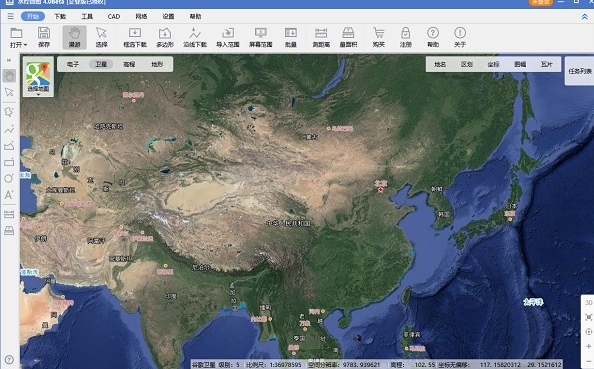Open the 任务列表 task list panel
The image size is (594, 369).
(580, 71)
